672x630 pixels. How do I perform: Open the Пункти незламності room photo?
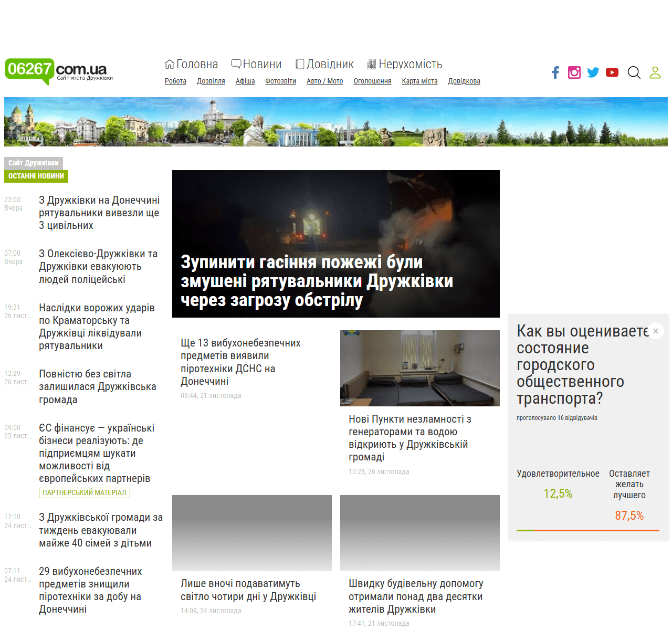(x=419, y=368)
